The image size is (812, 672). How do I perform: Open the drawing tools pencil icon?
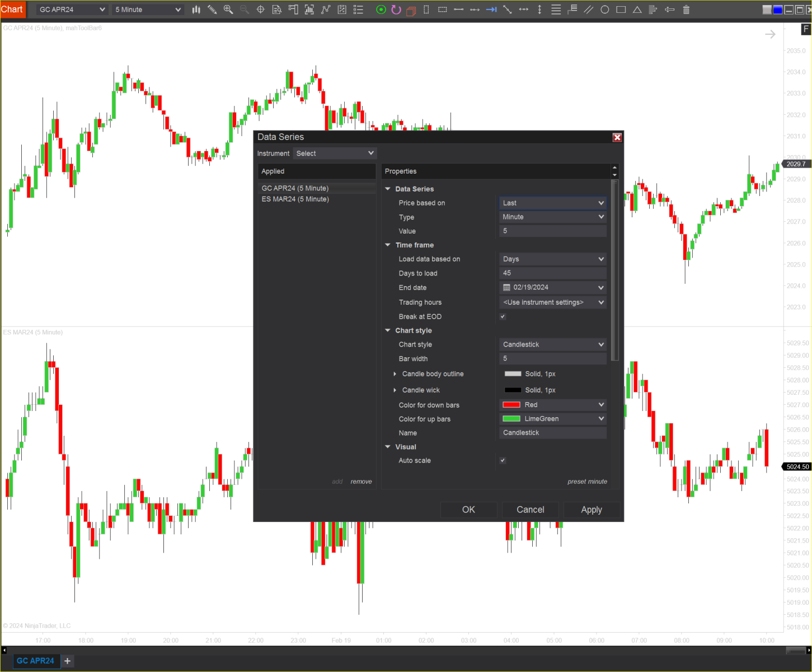point(212,10)
